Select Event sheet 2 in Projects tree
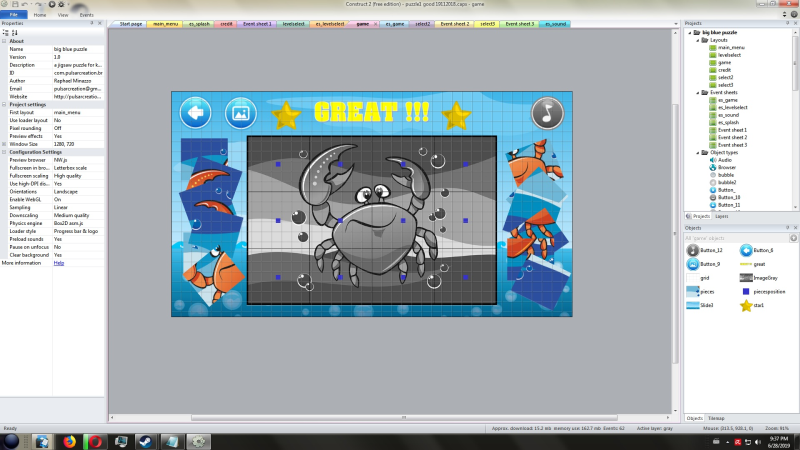This screenshot has height=450, width=800. tap(728, 137)
